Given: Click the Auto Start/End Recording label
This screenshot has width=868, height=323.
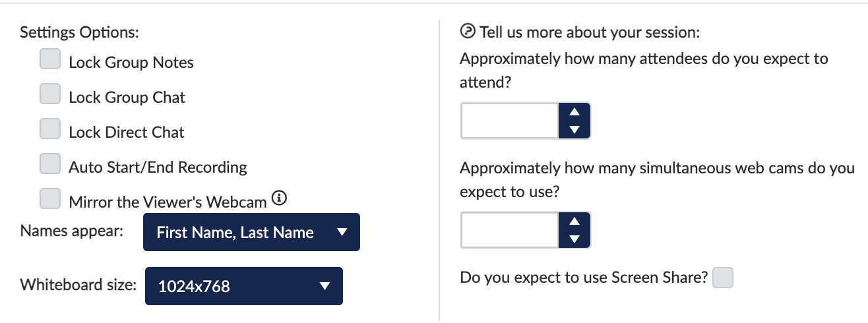Looking at the screenshot, I should tap(158, 167).
